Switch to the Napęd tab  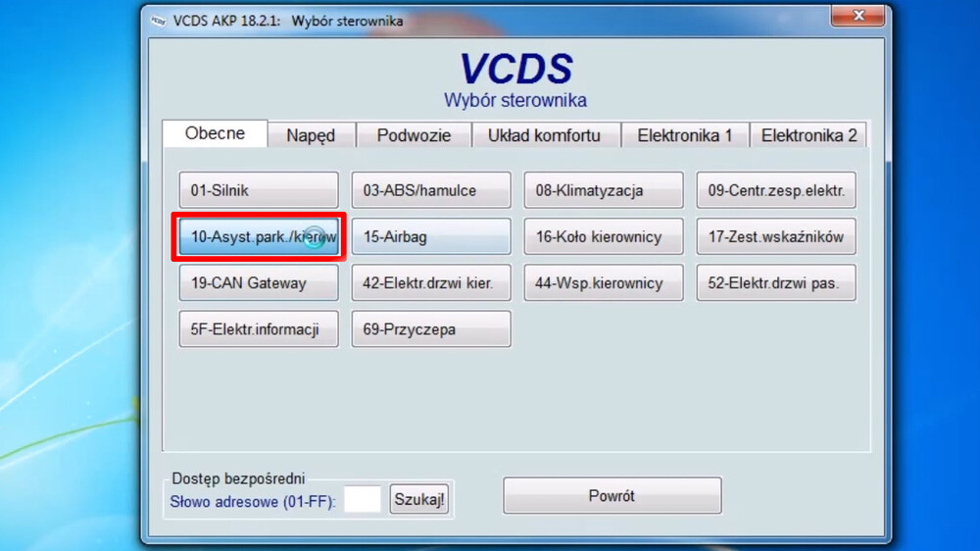tap(311, 135)
